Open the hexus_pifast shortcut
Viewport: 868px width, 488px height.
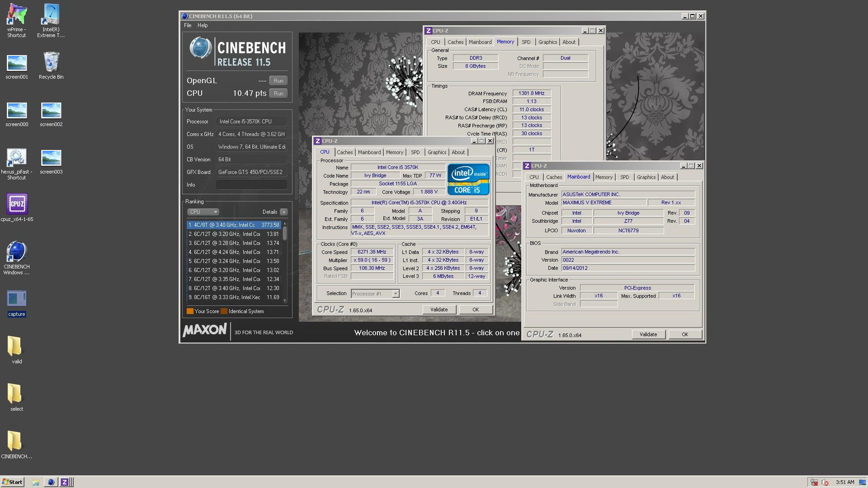[x=17, y=164]
